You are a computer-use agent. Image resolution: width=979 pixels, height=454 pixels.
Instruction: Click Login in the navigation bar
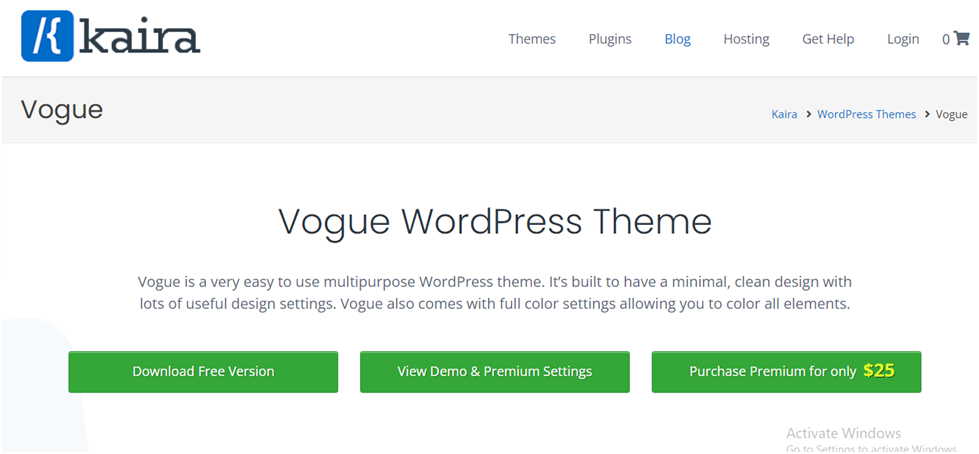pos(903,39)
